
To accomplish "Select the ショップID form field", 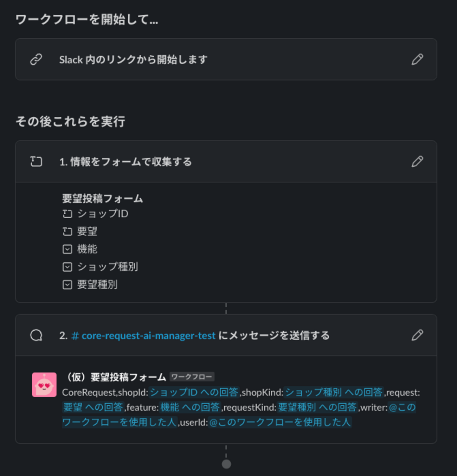I will click(95, 214).
